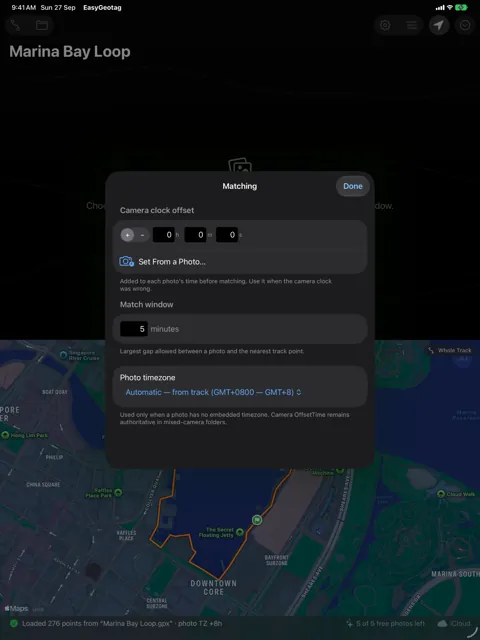This screenshot has width=480, height=640.
Task: Choose Set From a Photo… option
Action: point(240,262)
